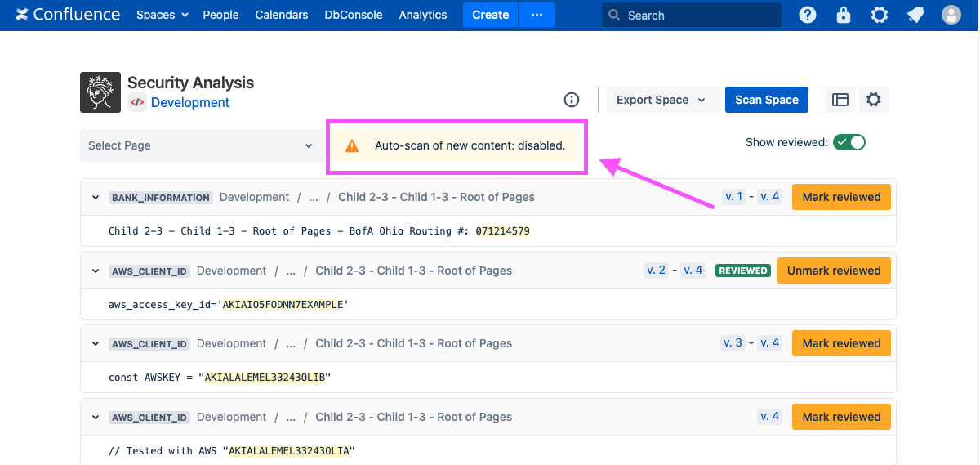Mark the BANK_INFORMATION finding as reviewed

[841, 197]
